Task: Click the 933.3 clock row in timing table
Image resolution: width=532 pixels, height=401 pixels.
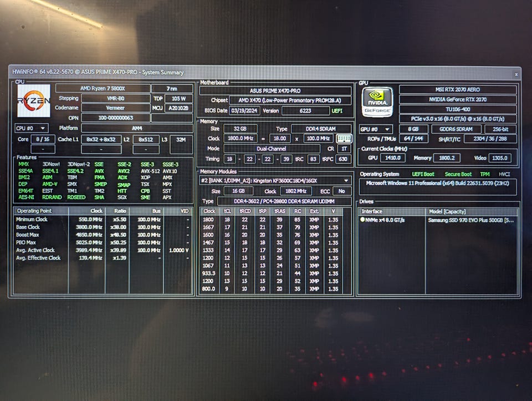Action: tap(271, 273)
